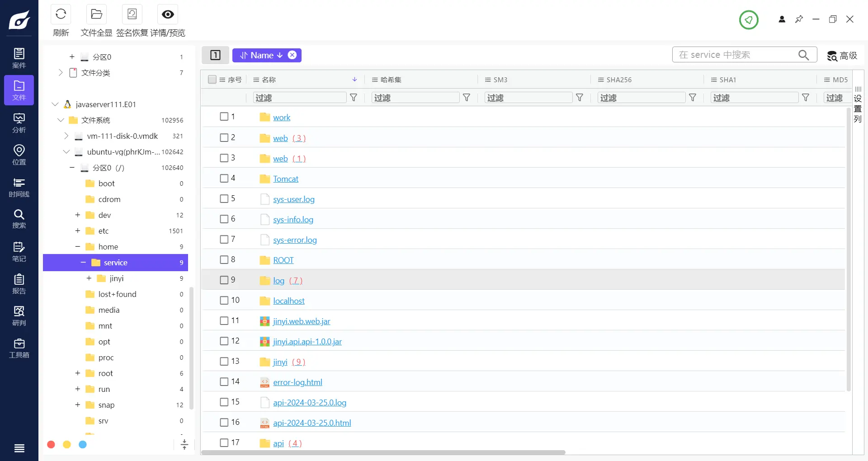The width and height of the screenshot is (868, 461).
Task: Check the box for row 10 localhost
Action: tap(224, 300)
